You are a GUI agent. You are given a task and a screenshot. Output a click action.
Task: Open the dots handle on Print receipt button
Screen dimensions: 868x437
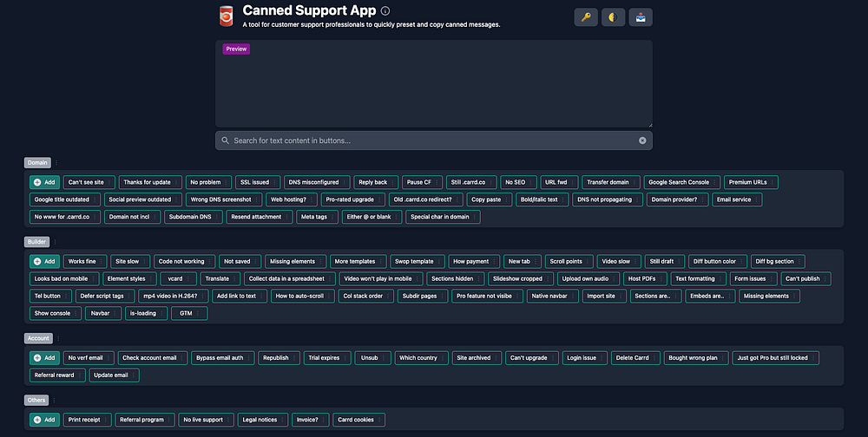coord(106,421)
